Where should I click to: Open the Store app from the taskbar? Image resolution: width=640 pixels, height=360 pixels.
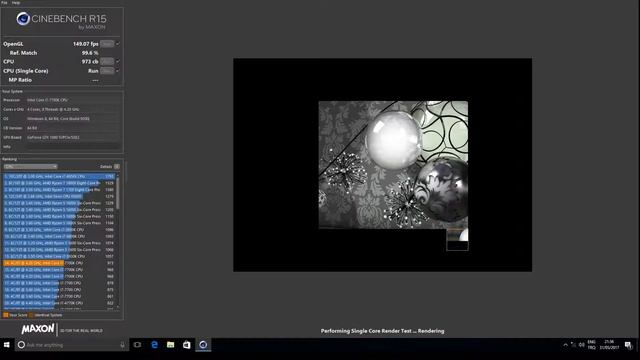[187, 345]
